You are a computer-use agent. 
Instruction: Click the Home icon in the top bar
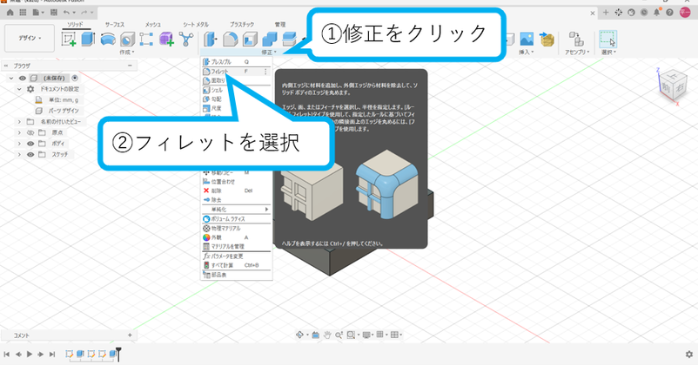click(10, 12)
